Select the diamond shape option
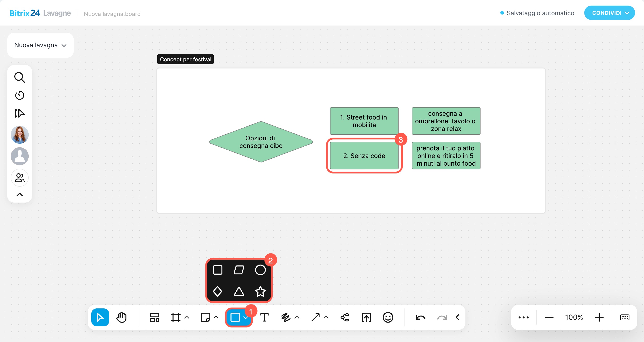Screen dimensions: 644x342 [217, 291]
